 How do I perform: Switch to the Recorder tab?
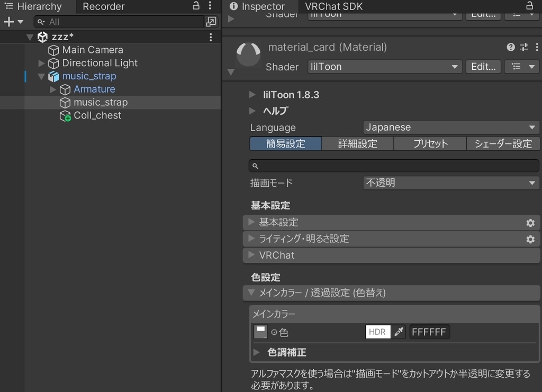tap(103, 6)
